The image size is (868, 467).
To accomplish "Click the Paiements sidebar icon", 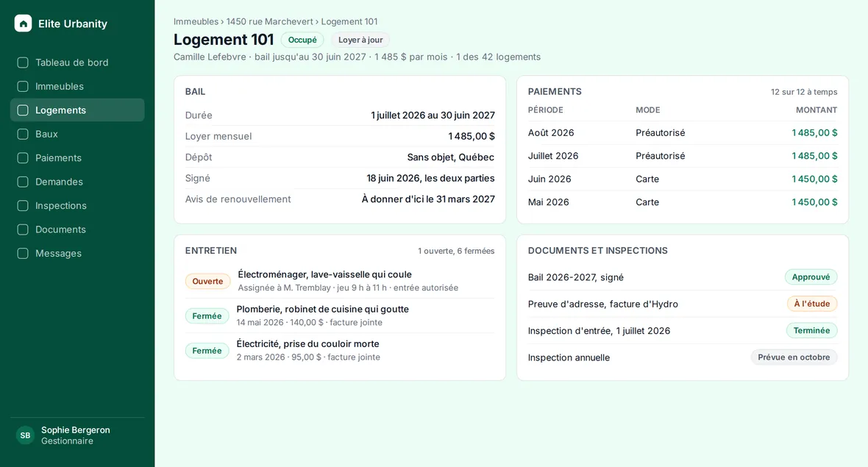I will coord(23,157).
